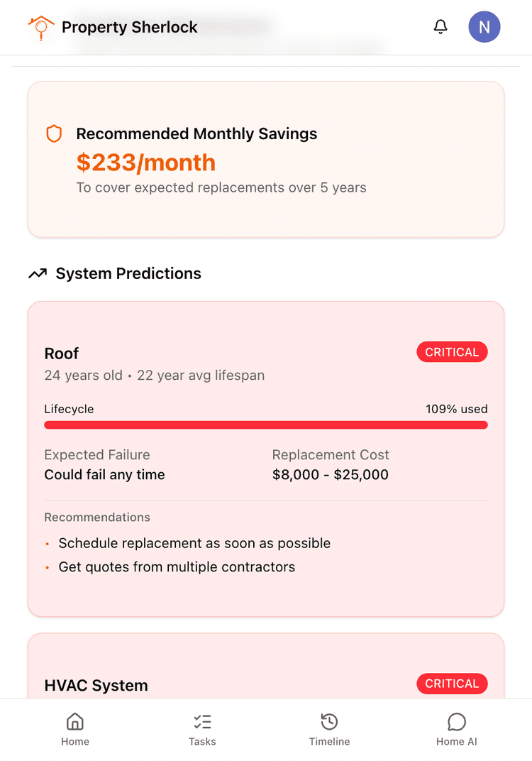
Task: Open the Roof prediction card heading
Action: click(62, 354)
